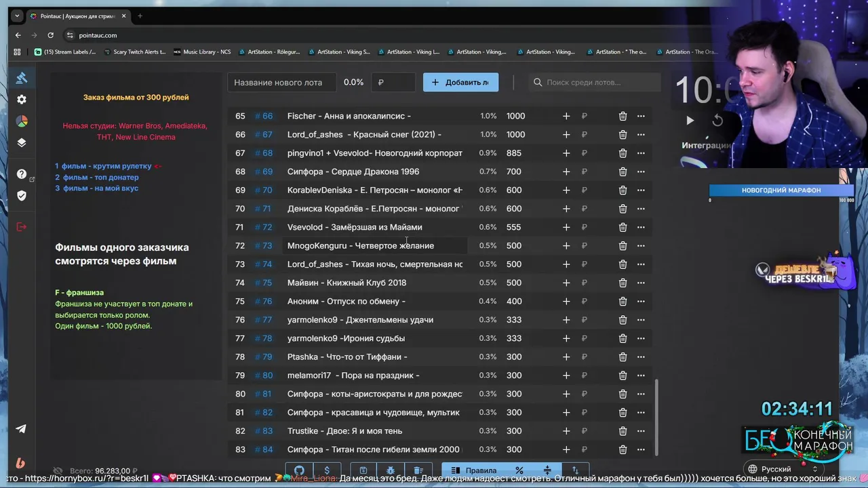This screenshot has height=488, width=868.
Task: Open more options for yarmolenko9 - Джентельмены удачи lot
Action: (x=641, y=320)
